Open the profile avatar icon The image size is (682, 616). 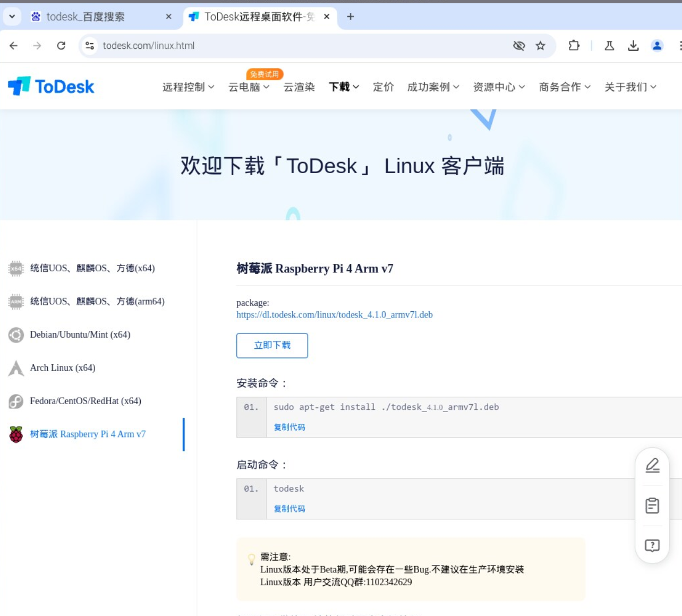click(x=657, y=46)
